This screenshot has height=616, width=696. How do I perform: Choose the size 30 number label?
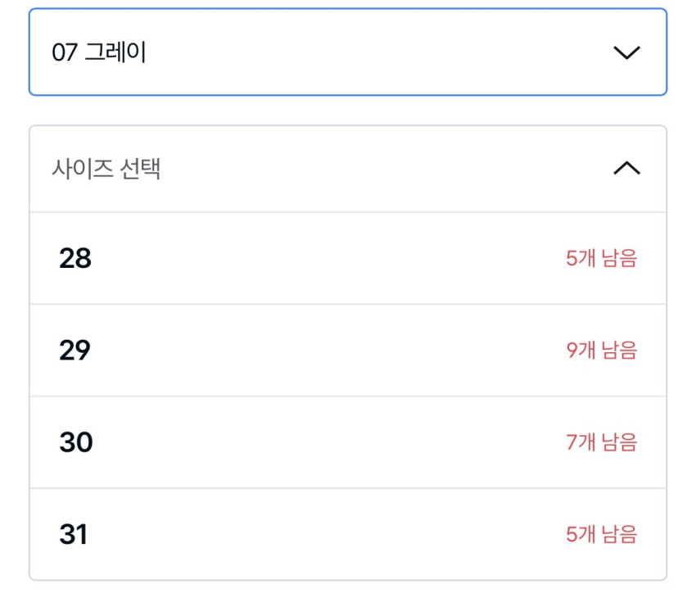click(x=76, y=443)
